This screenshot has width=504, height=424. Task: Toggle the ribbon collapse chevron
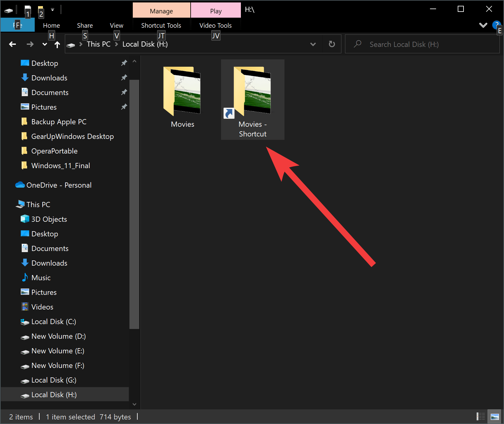(483, 25)
